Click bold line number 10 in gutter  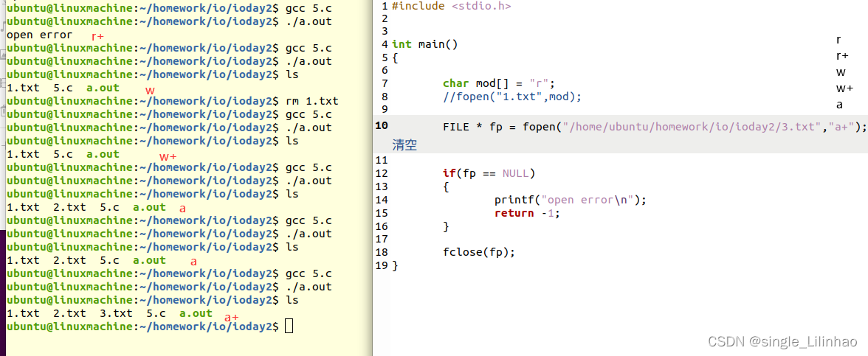[x=382, y=126]
